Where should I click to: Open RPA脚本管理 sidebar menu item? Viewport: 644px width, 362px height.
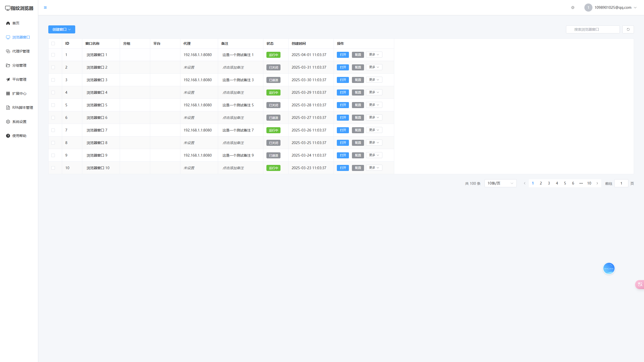pos(22,108)
